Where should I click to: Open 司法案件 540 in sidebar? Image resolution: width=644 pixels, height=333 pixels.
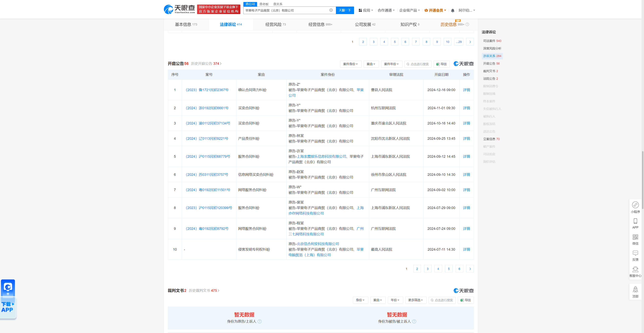click(492, 41)
